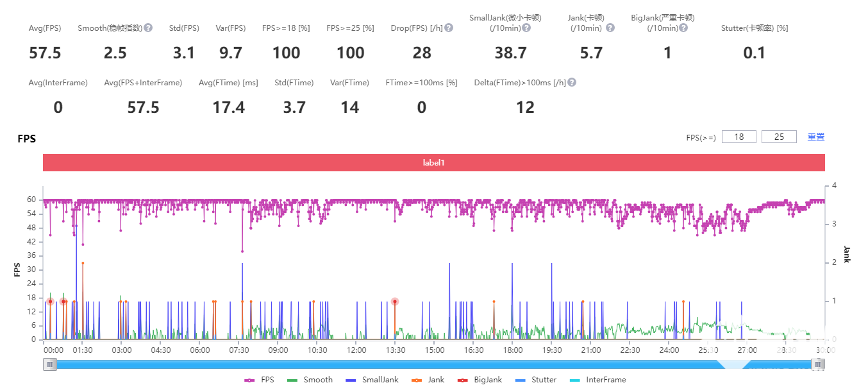Toggle SmallJank legend entry
The height and width of the screenshot is (392, 868).
click(372, 380)
